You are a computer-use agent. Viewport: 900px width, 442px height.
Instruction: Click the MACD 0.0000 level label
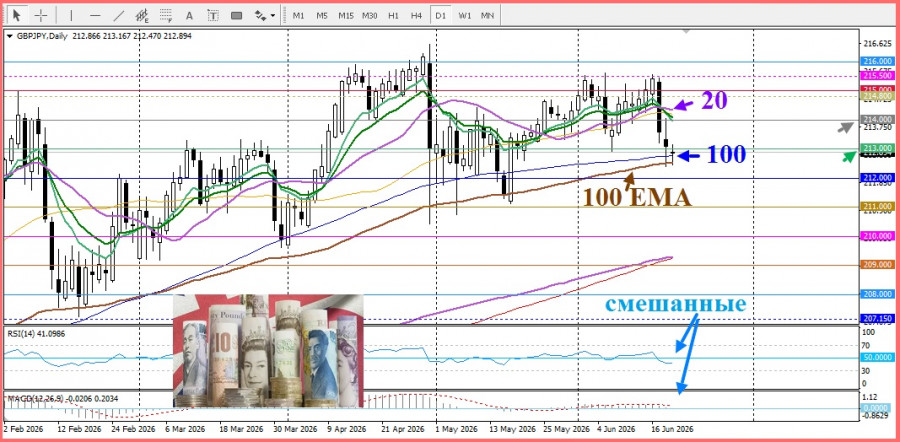point(876,408)
